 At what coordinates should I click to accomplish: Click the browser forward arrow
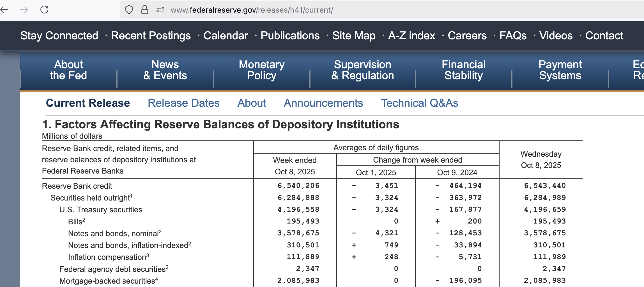click(x=24, y=10)
